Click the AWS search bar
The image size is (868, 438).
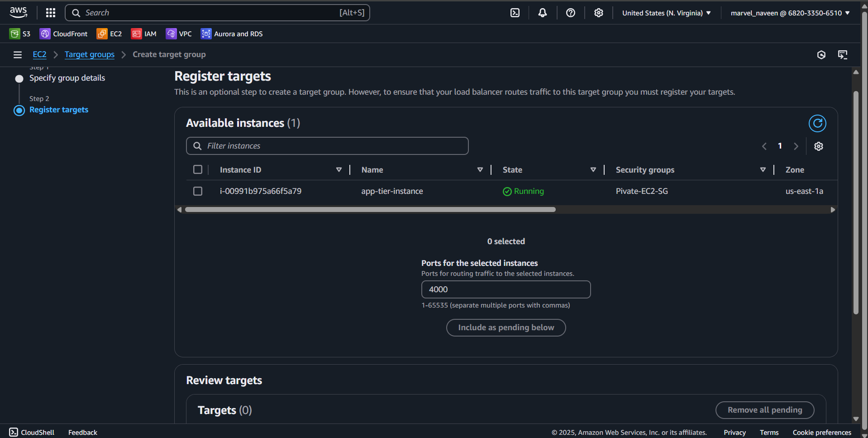tap(217, 13)
